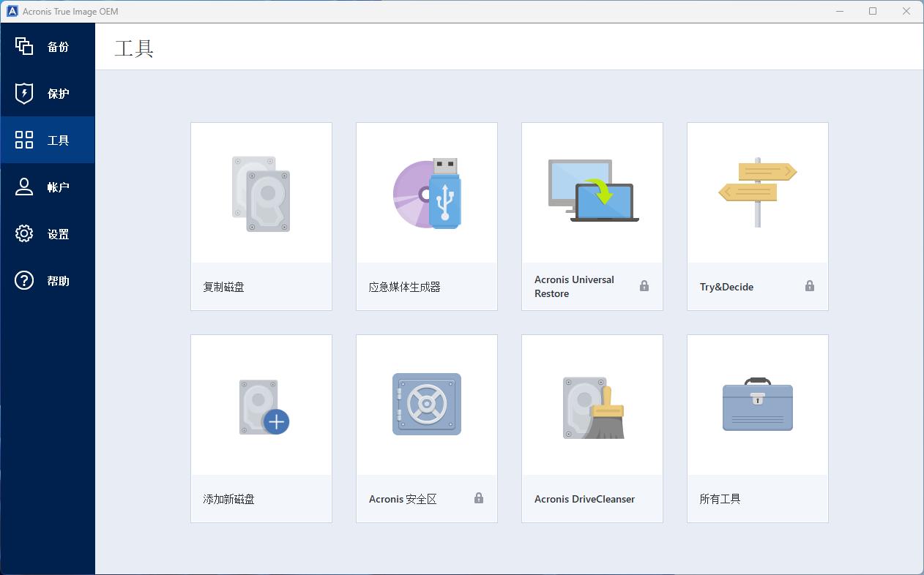Open 帮助 help from the sidebar
The width and height of the screenshot is (924, 575).
(x=47, y=280)
